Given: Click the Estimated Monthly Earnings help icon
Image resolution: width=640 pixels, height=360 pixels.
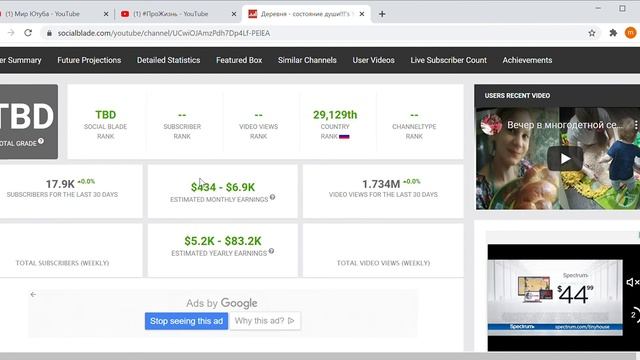Looking at the screenshot, I should (272, 197).
